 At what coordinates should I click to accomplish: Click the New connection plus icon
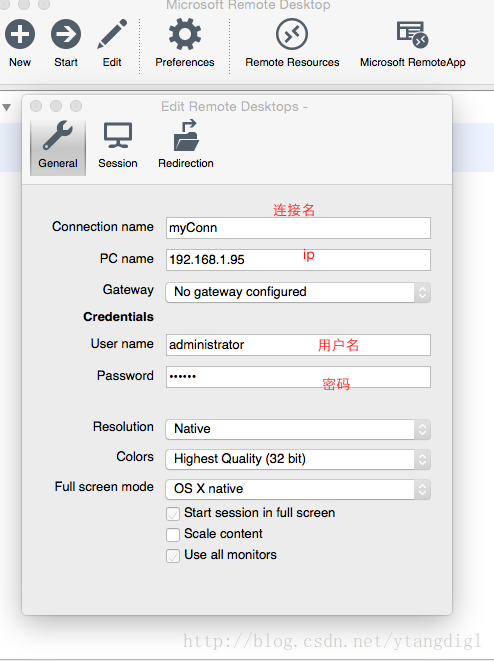(20, 34)
